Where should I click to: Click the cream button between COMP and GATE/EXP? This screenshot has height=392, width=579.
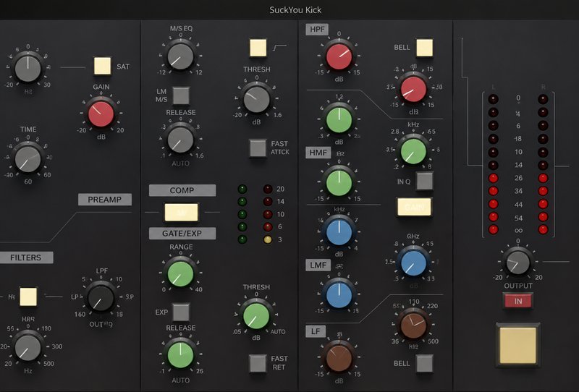[x=182, y=212]
